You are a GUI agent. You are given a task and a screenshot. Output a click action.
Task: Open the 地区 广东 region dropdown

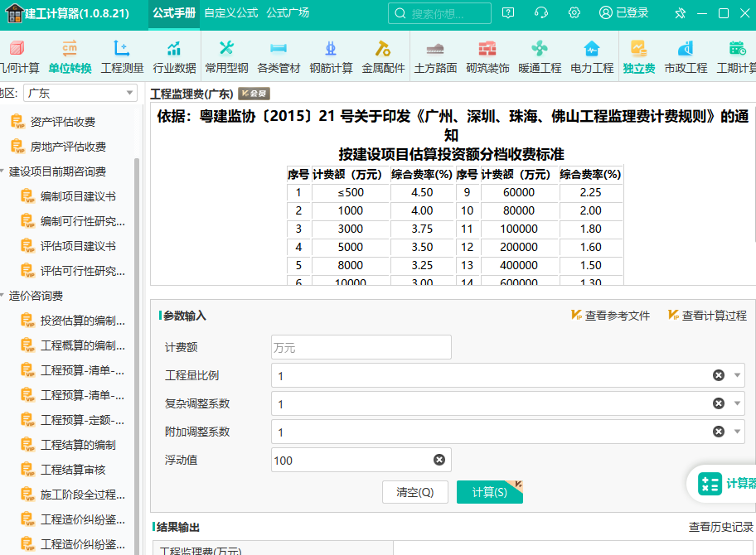(x=80, y=93)
